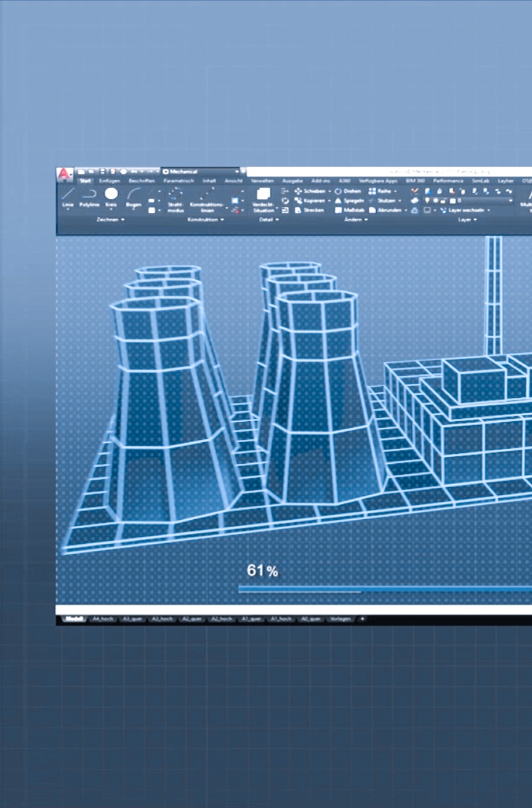The width and height of the screenshot is (532, 808).
Task: Activate the Kreis circle tool
Action: pos(111,196)
